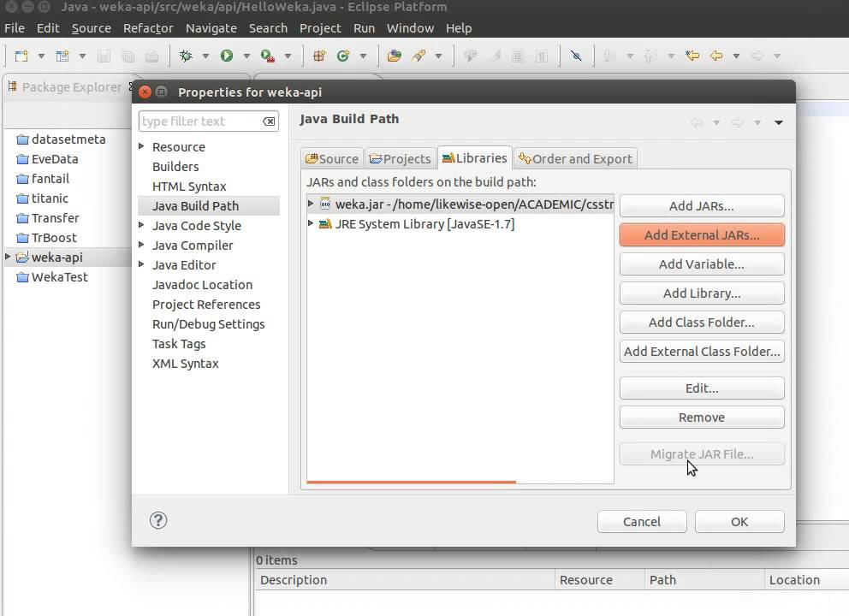Click the New Java Class toolbar icon
849x616 pixels.
(343, 56)
